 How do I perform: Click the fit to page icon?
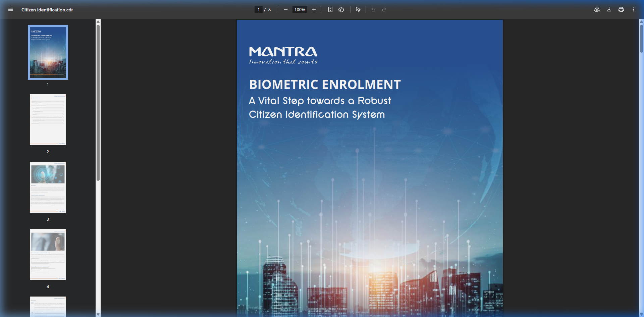pyautogui.click(x=330, y=10)
